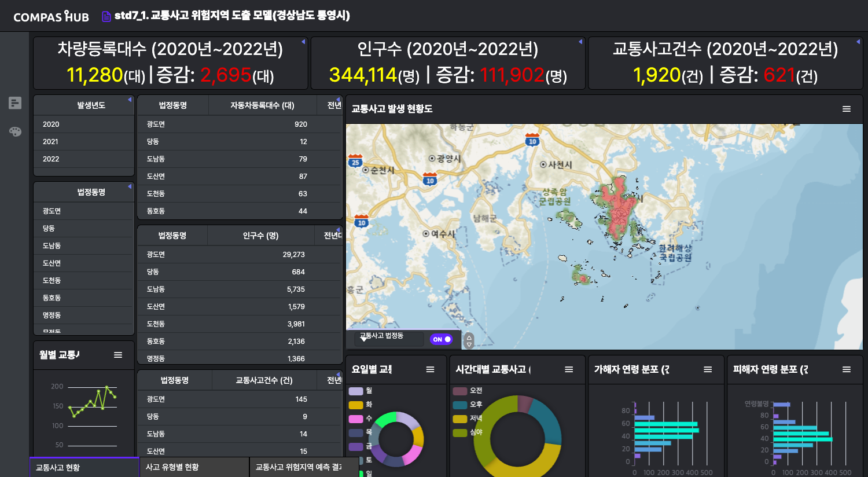Open the color palette theme icon
The image size is (868, 477).
tap(15, 131)
